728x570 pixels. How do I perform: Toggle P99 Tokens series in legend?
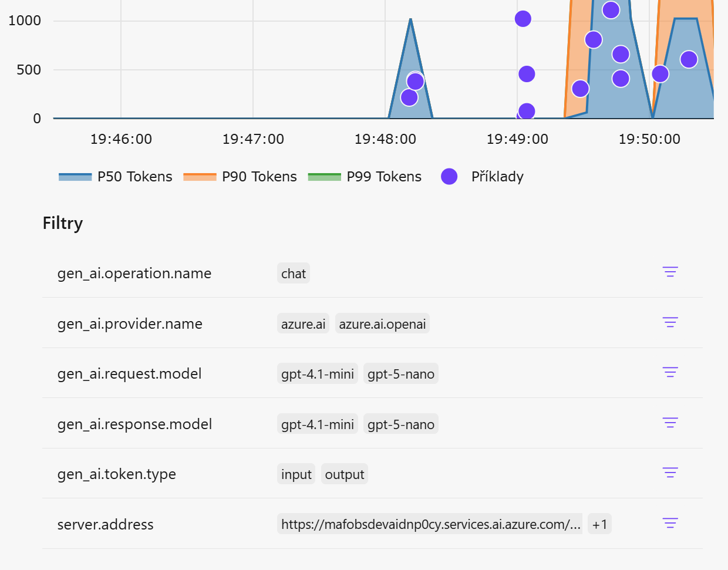pyautogui.click(x=365, y=177)
